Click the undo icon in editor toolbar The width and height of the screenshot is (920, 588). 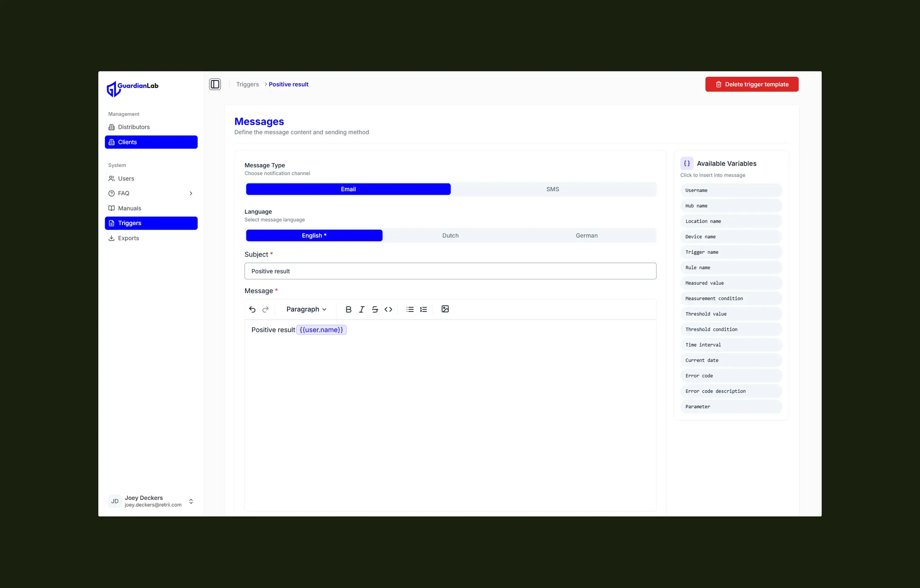[x=252, y=309]
